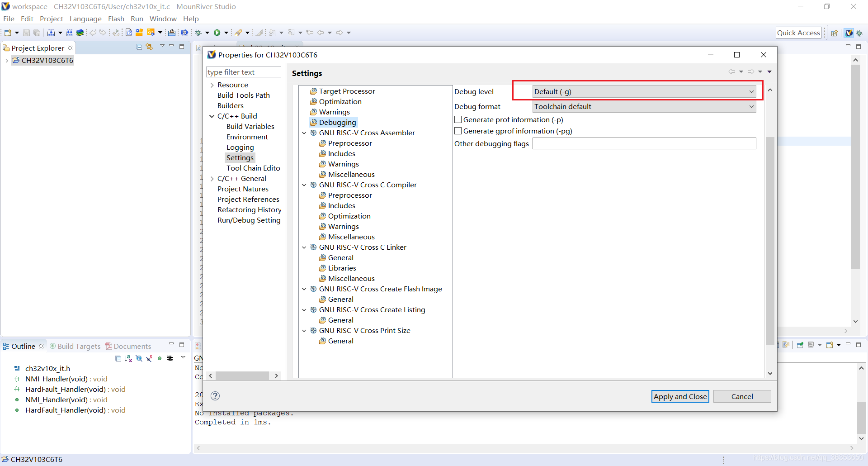Open the Debug level dropdown
This screenshot has height=466, width=868.
coord(644,91)
